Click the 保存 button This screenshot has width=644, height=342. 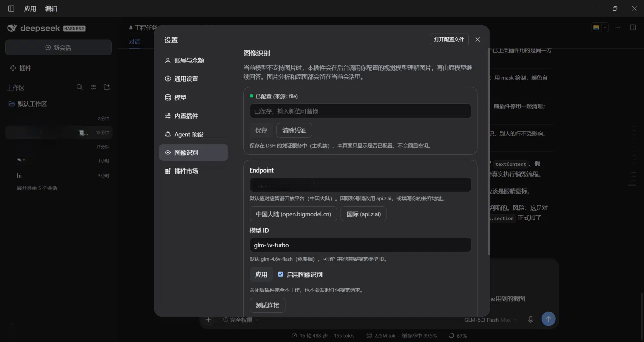click(x=261, y=130)
